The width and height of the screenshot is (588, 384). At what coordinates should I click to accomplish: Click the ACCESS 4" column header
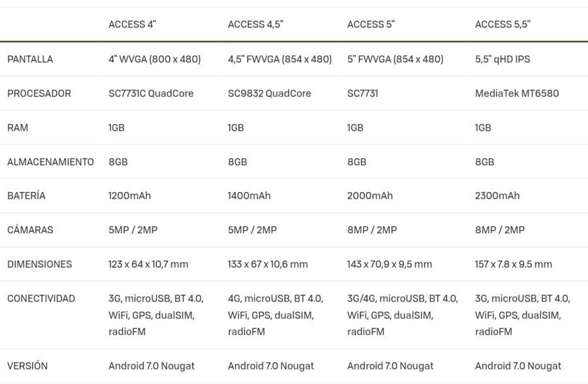(132, 24)
